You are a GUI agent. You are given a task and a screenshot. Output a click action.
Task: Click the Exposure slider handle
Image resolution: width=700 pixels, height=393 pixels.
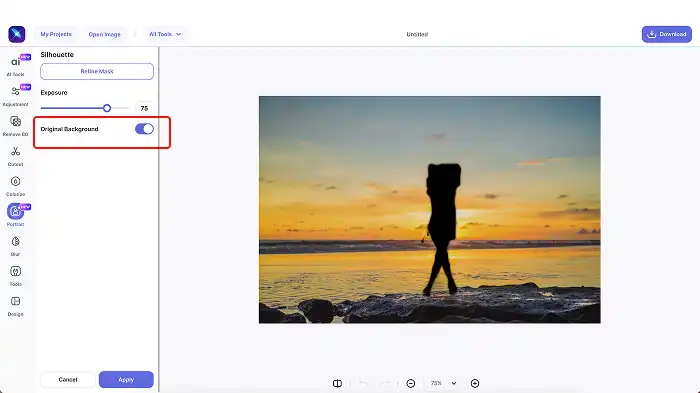(107, 108)
